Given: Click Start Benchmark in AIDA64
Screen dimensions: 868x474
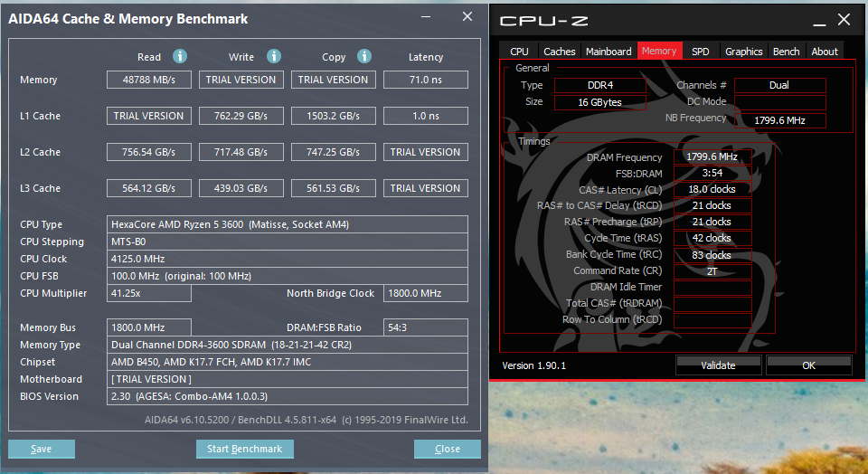Looking at the screenshot, I should click(245, 449).
